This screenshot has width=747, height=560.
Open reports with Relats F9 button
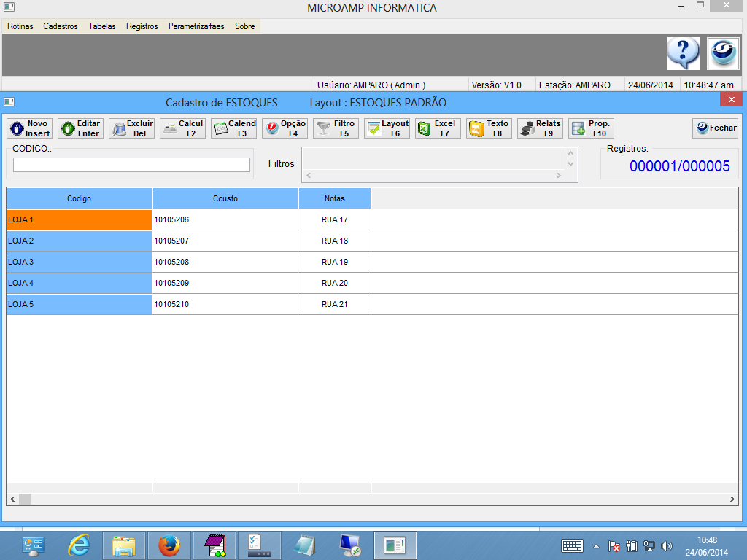click(540, 128)
